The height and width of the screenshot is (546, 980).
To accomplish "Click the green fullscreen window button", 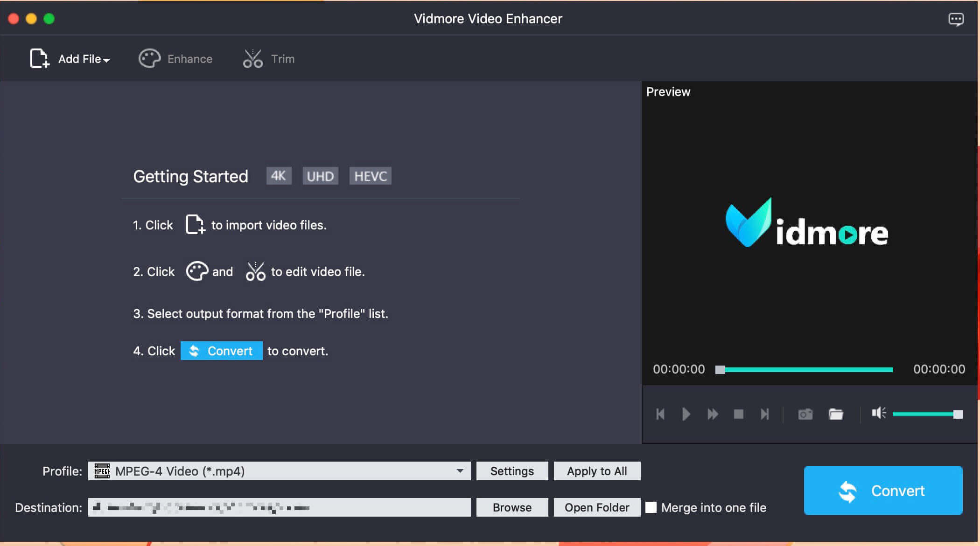I will pos(49,19).
